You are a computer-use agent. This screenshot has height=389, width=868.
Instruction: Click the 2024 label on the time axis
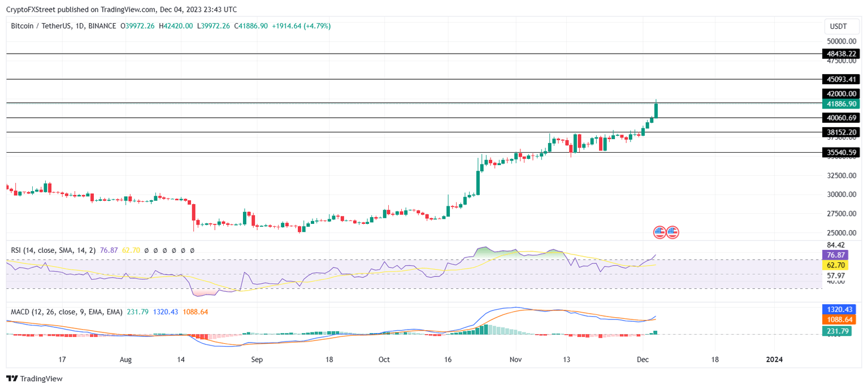point(774,359)
